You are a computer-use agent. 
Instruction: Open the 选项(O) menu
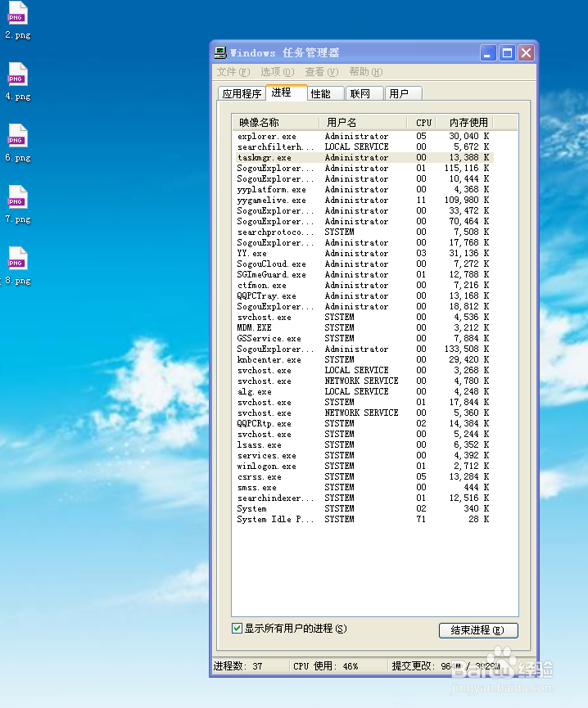coord(278,72)
